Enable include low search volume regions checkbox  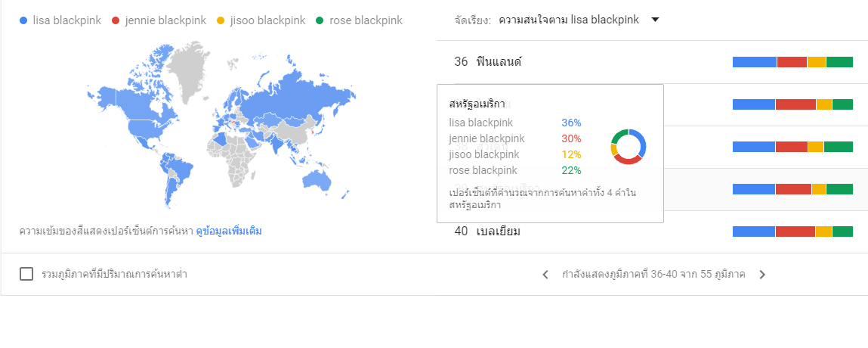(x=26, y=274)
